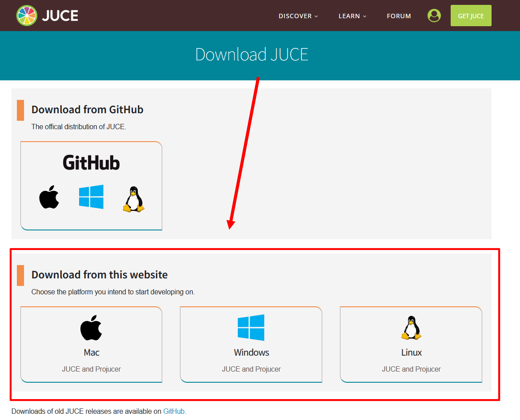This screenshot has width=520, height=420.
Task: Click 'JUCE and Projucer' under Mac
Action: coord(91,369)
